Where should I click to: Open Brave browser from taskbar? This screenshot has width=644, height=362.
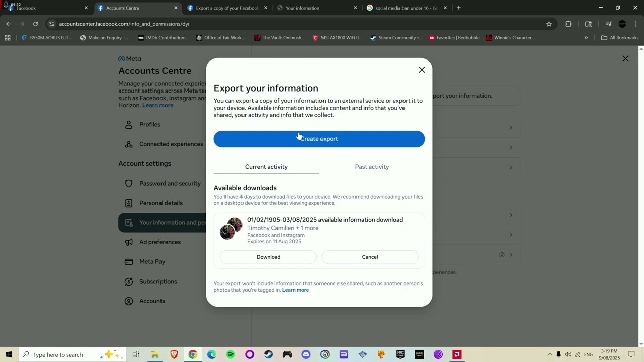[x=174, y=354]
